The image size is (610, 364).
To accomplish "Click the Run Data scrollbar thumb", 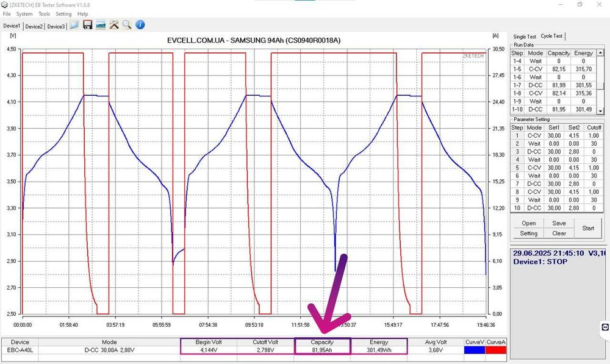I will 600,86.
